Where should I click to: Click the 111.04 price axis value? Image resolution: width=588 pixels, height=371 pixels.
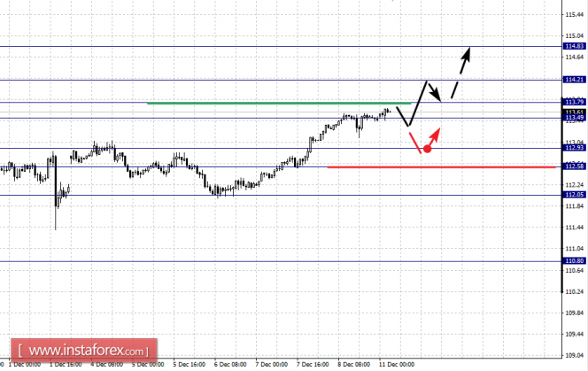[575, 249]
